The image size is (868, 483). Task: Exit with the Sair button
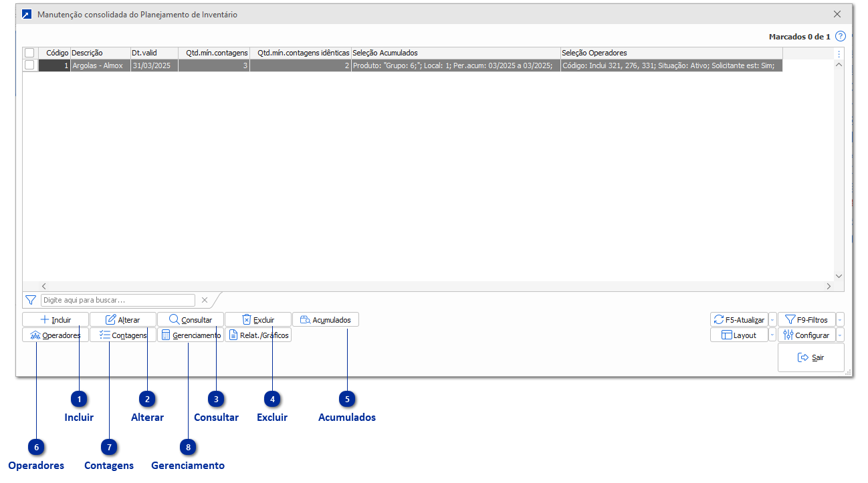(x=810, y=357)
